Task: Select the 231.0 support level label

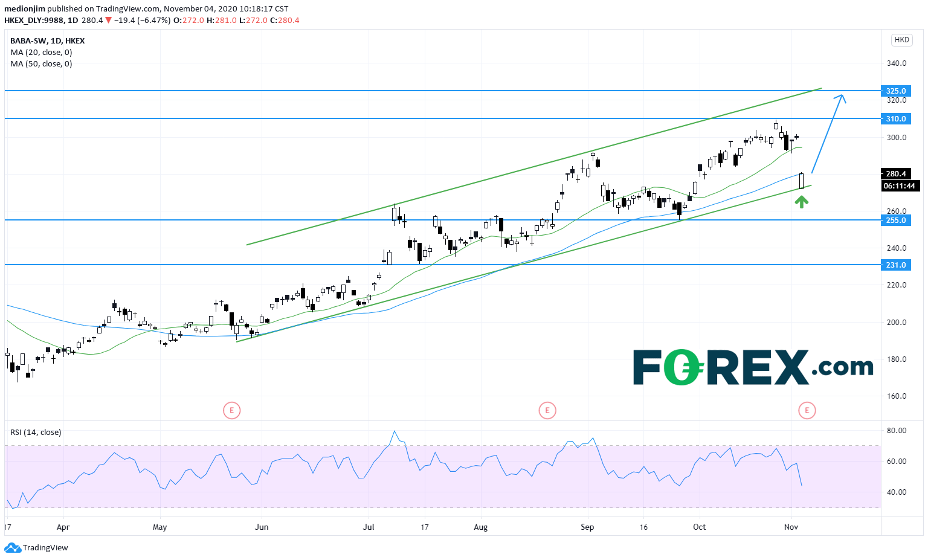Action: [895, 265]
